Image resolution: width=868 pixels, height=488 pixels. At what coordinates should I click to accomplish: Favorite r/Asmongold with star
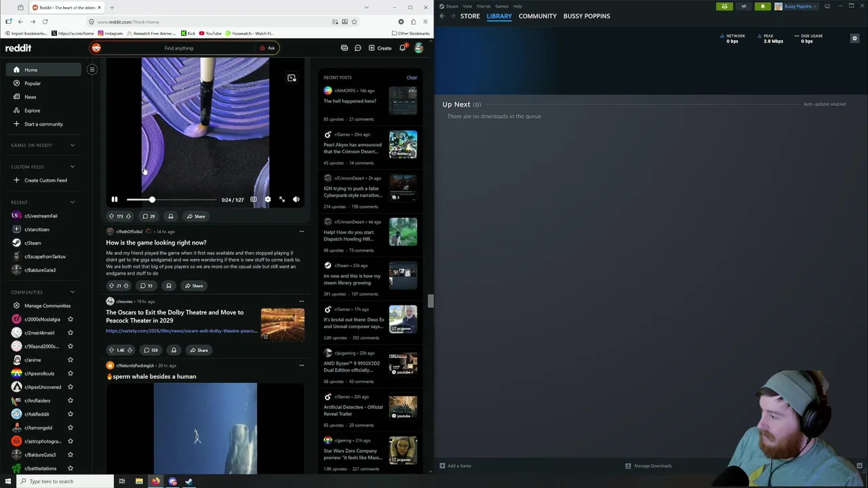click(70, 428)
